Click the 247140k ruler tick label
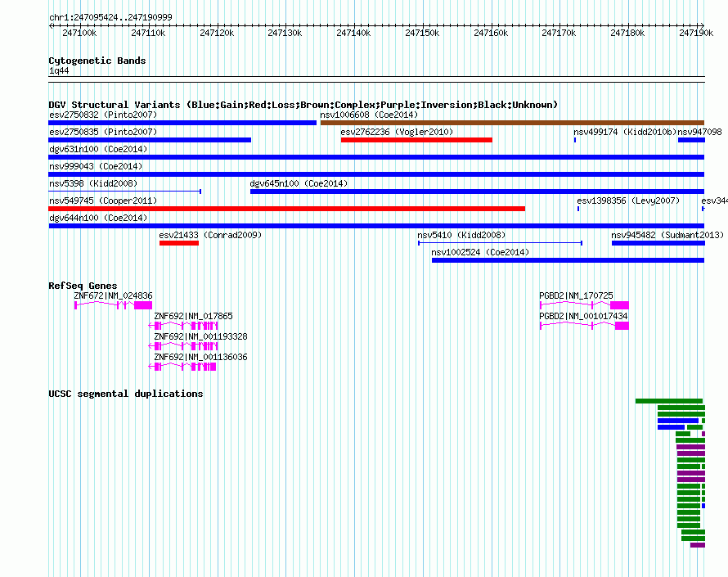This screenshot has width=728, height=577. tap(353, 33)
